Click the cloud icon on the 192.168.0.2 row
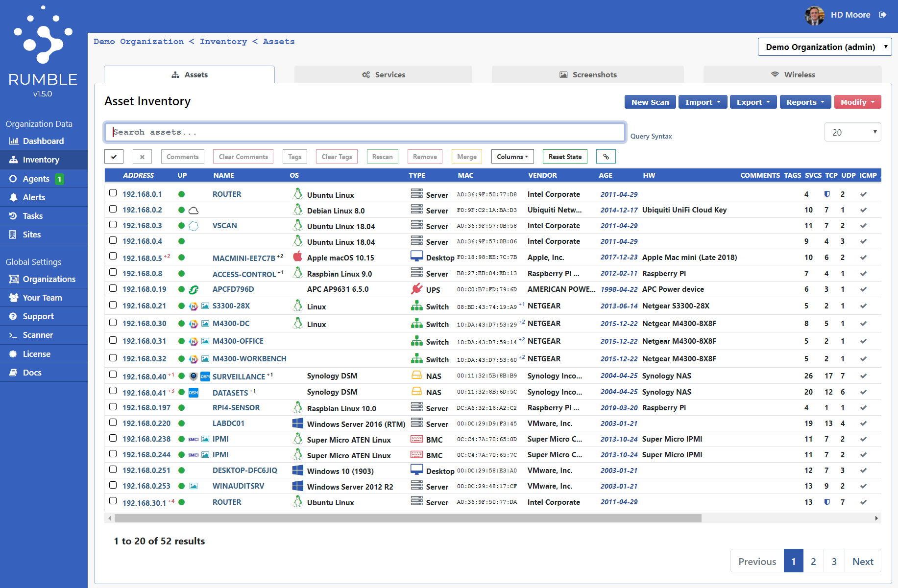Viewport: 898px width, 588px height. tap(194, 210)
